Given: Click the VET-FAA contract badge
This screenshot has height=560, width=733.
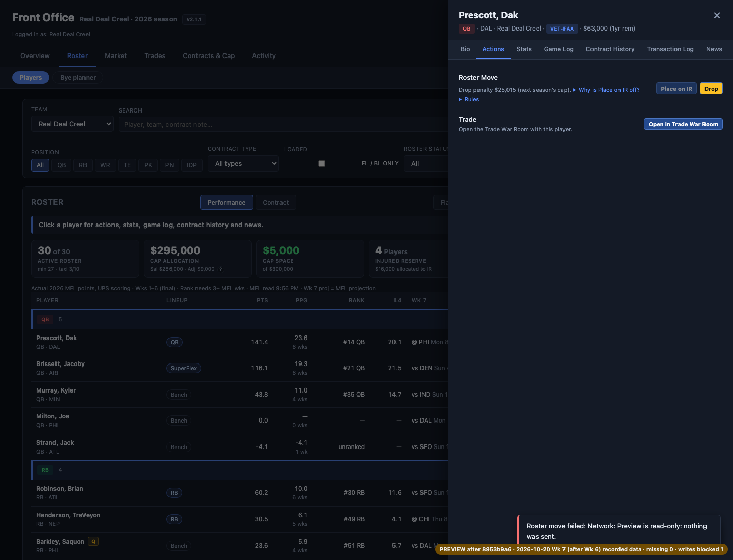Looking at the screenshot, I should tap(562, 29).
